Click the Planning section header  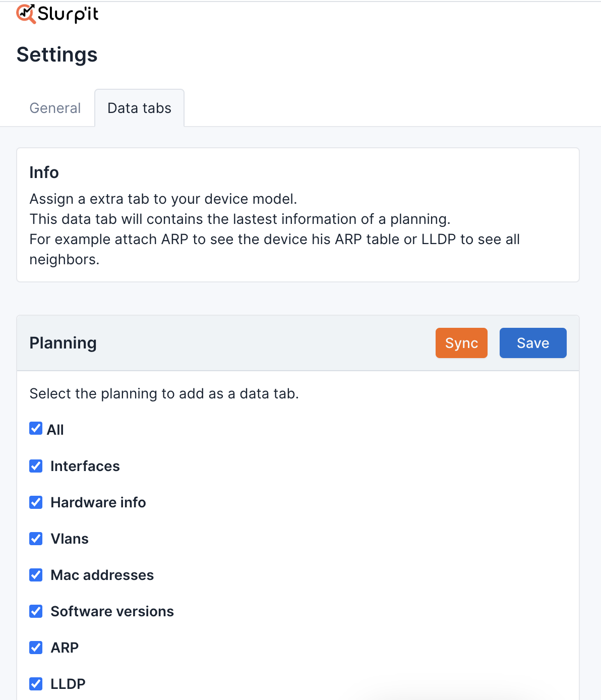point(63,343)
